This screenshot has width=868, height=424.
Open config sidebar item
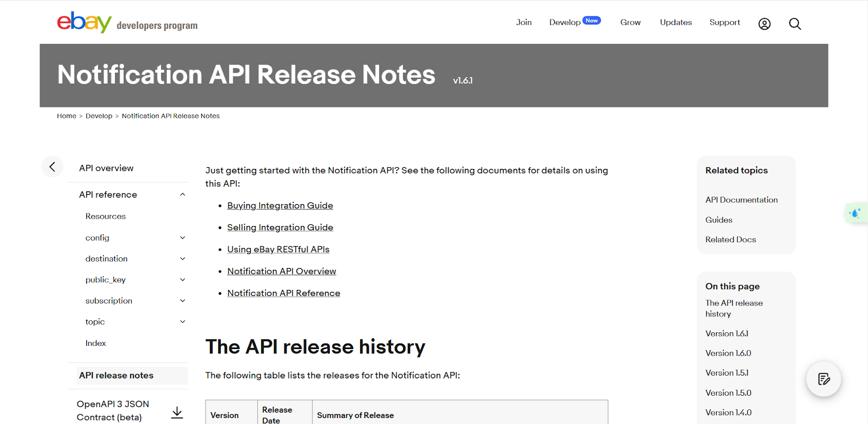point(97,238)
